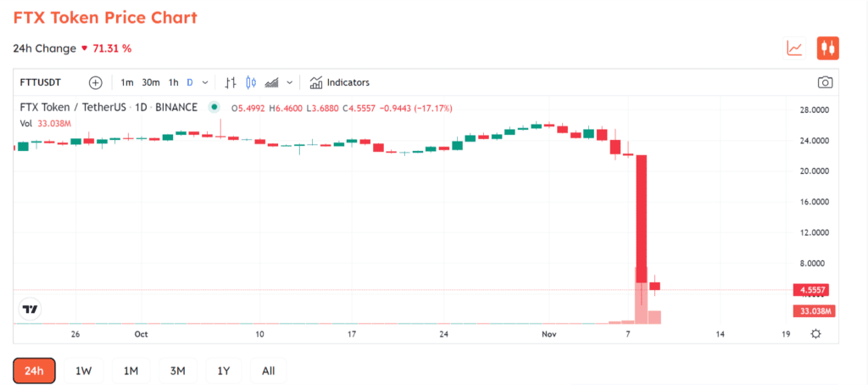868x385 pixels.
Task: Click the Oct date axis label
Action: pyautogui.click(x=142, y=334)
